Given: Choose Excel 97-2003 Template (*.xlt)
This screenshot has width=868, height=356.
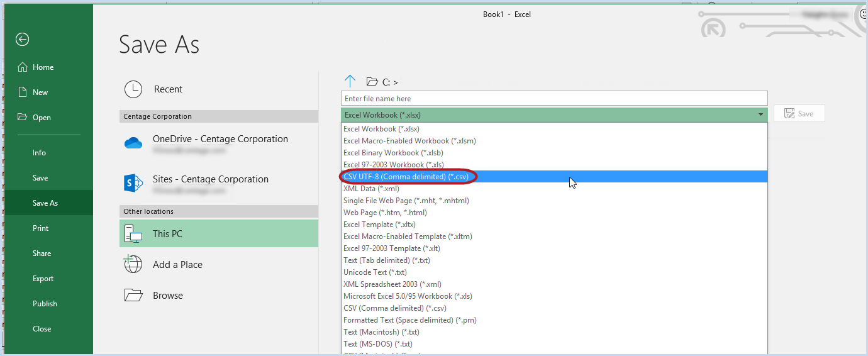Looking at the screenshot, I should [x=554, y=248].
